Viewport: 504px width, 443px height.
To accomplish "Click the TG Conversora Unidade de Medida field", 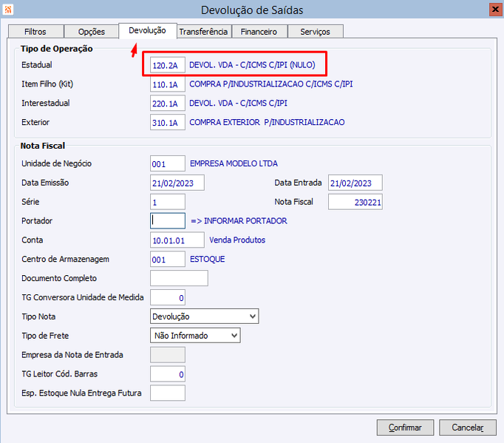I will pos(168,297).
